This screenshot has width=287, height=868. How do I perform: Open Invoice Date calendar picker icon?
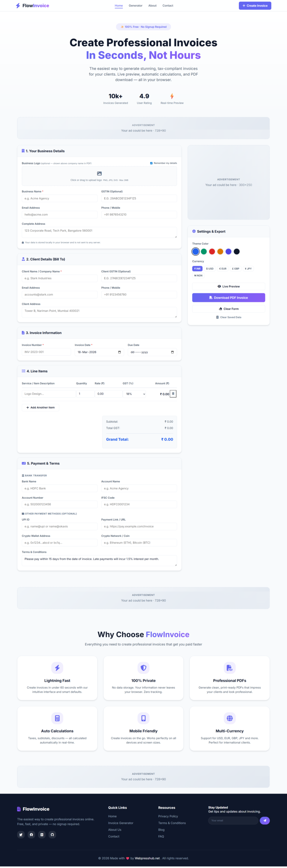(x=119, y=352)
